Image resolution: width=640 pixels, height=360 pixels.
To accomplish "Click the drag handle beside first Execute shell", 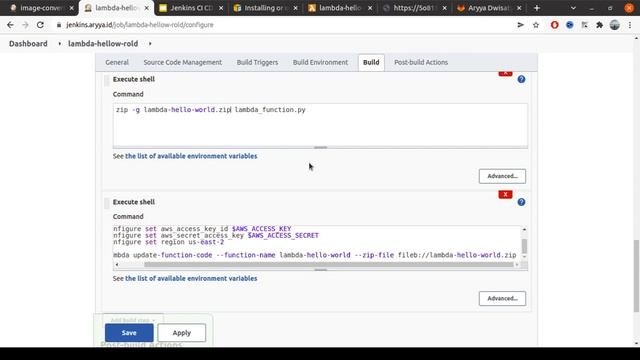I will (x=107, y=80).
